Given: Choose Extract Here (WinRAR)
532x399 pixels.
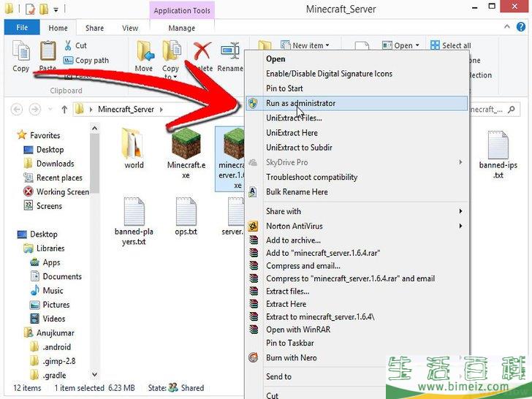Looking at the screenshot, I should 357,304.
